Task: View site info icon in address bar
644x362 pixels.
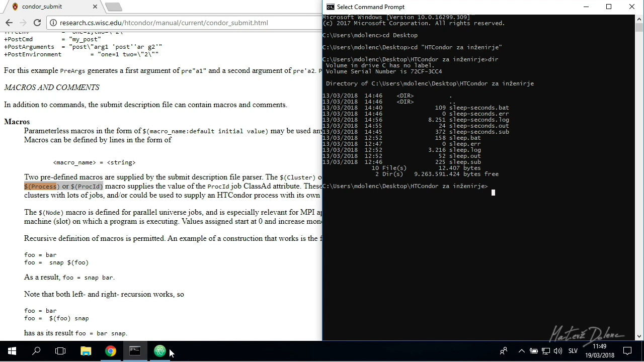Action: pyautogui.click(x=53, y=23)
